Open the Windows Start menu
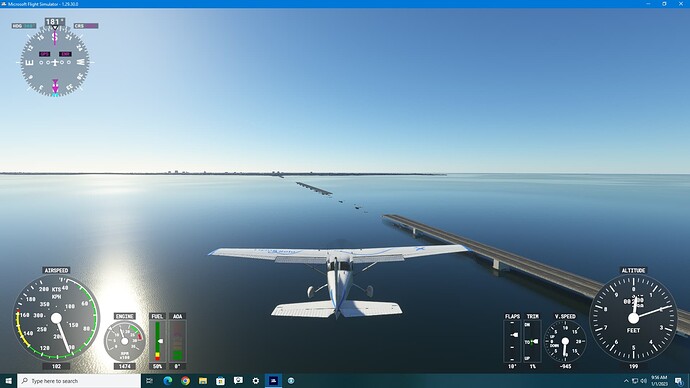690x388 pixels. (8, 381)
